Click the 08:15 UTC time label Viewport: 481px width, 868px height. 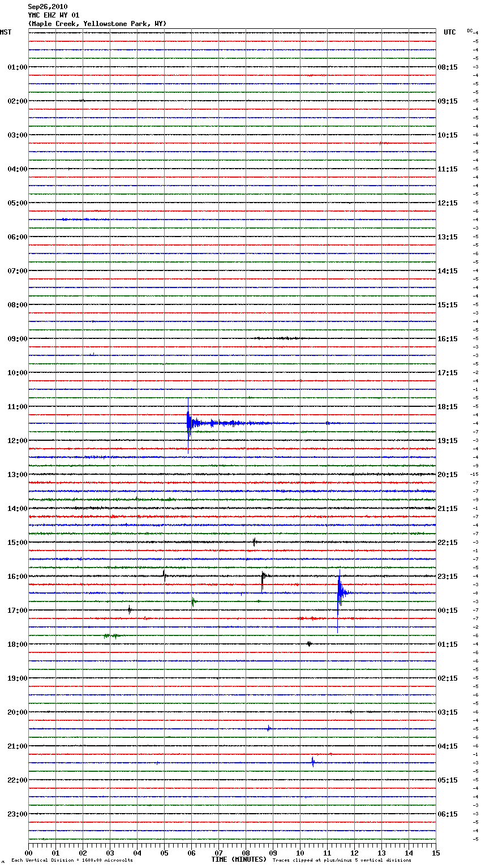point(448,67)
